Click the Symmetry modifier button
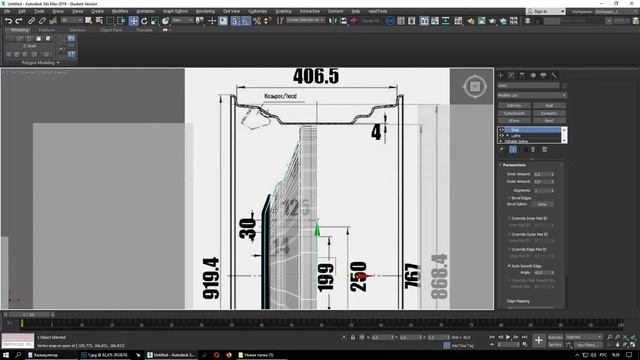The height and width of the screenshot is (360, 640). (x=549, y=113)
